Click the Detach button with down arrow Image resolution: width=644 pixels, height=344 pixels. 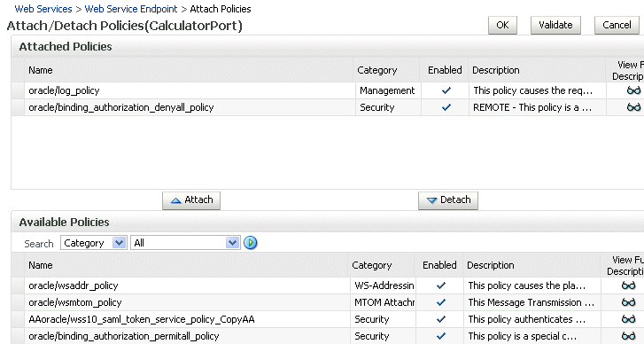[448, 200]
